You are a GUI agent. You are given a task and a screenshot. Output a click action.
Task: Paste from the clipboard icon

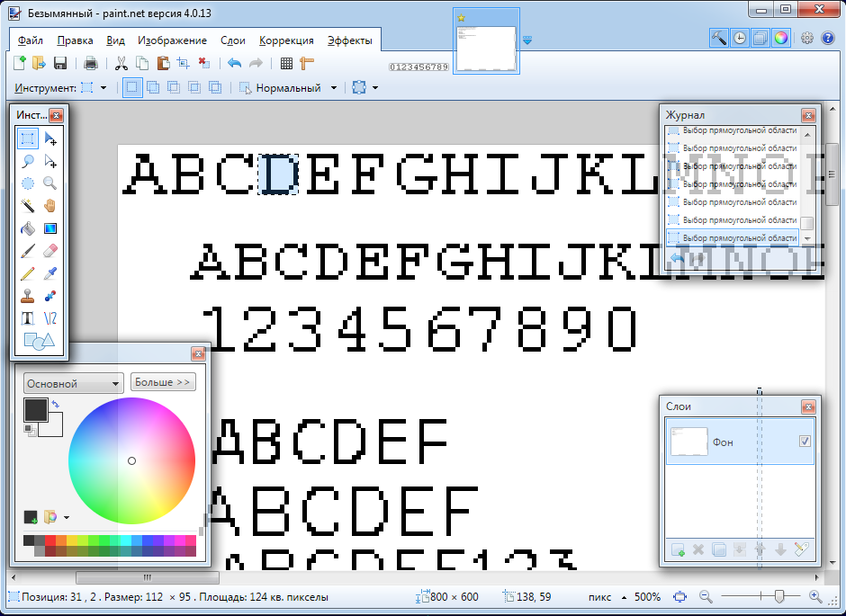click(162, 64)
